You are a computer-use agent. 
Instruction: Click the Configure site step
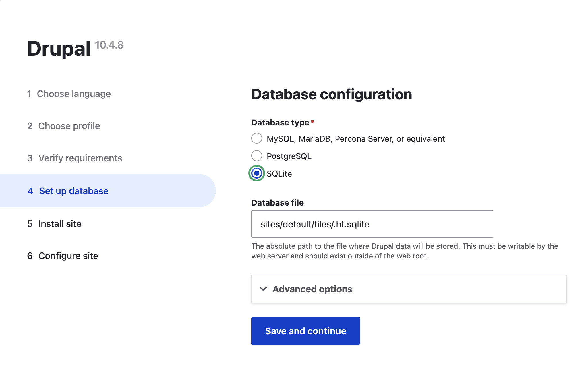pos(63,256)
